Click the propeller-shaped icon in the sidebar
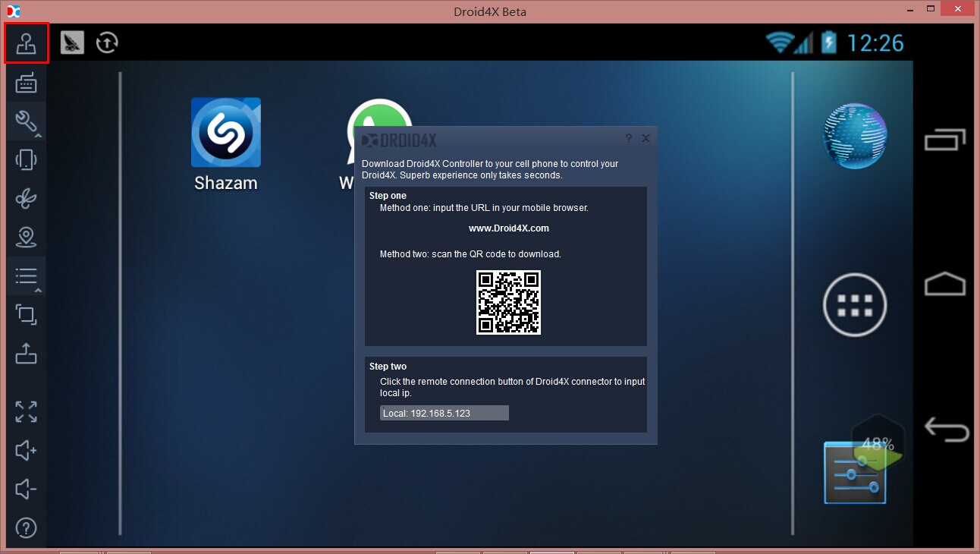980x554 pixels. coord(27,198)
